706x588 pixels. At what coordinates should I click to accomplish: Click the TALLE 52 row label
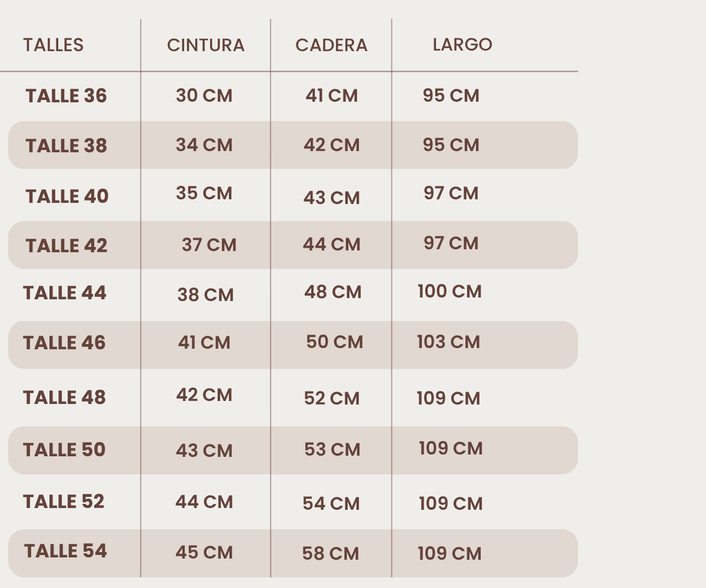[64, 502]
